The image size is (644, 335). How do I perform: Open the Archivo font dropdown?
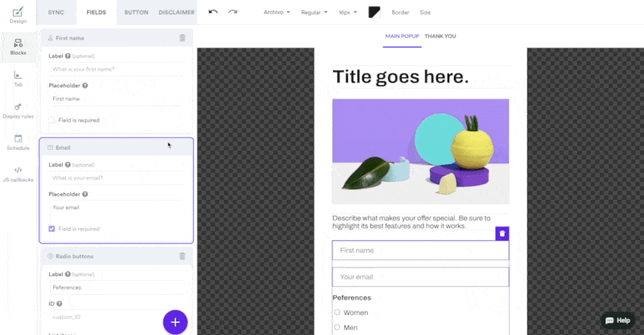[x=277, y=12]
